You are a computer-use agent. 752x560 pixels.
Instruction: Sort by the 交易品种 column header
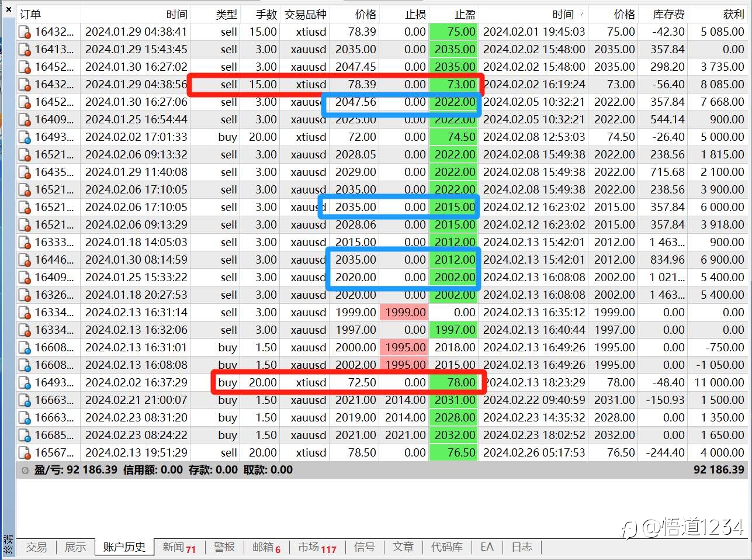point(305,15)
